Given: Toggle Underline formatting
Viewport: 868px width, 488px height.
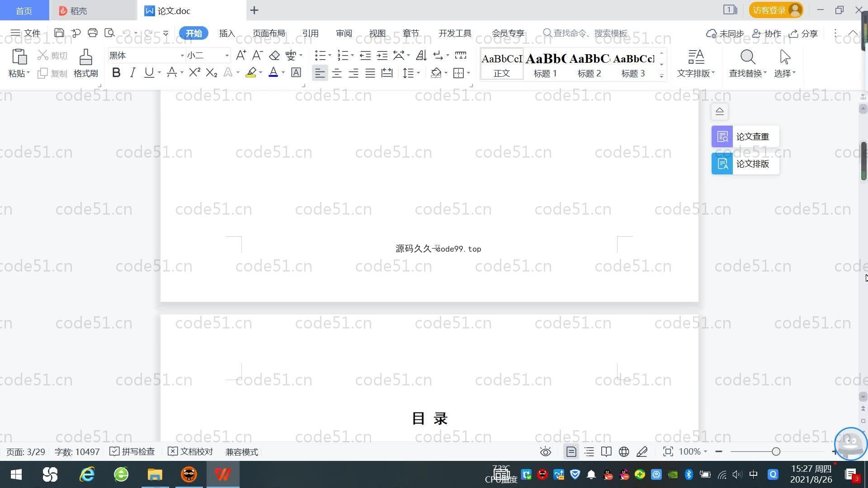Looking at the screenshot, I should click(x=149, y=72).
